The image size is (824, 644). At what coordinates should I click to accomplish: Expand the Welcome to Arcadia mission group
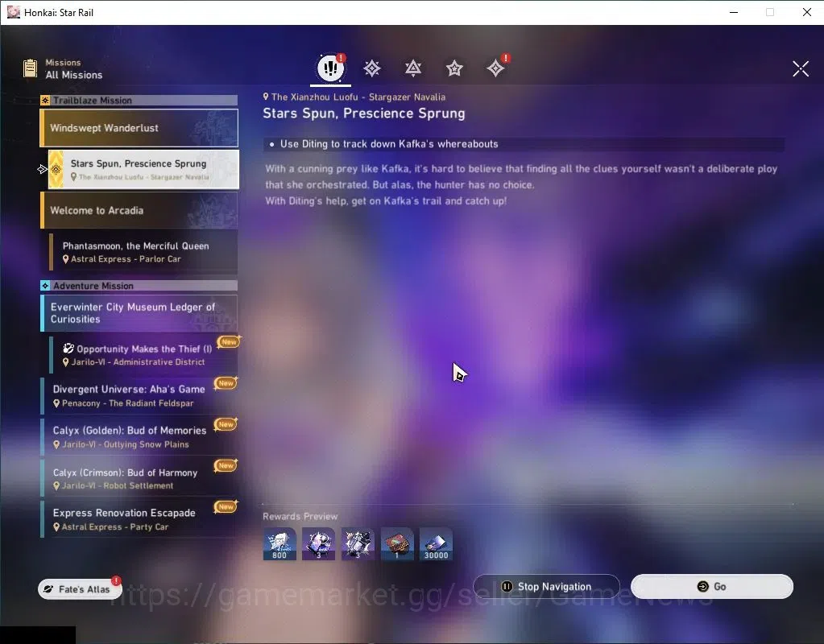pyautogui.click(x=139, y=210)
